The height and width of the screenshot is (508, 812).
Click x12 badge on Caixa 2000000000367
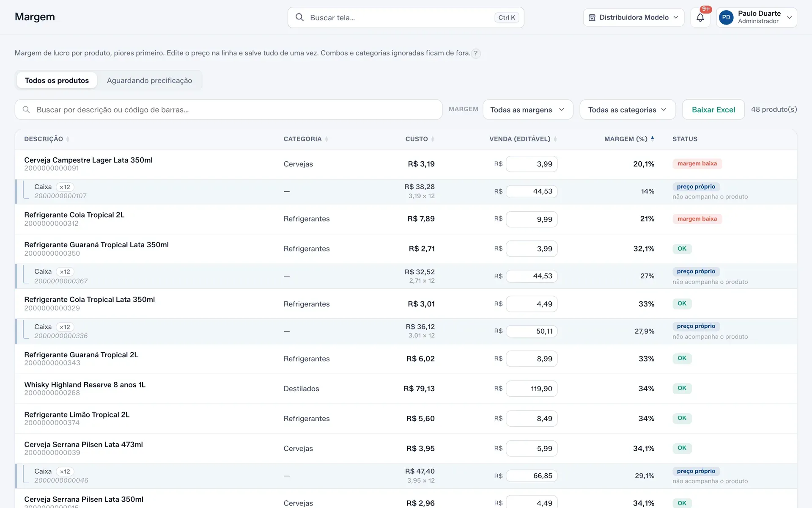tap(65, 272)
